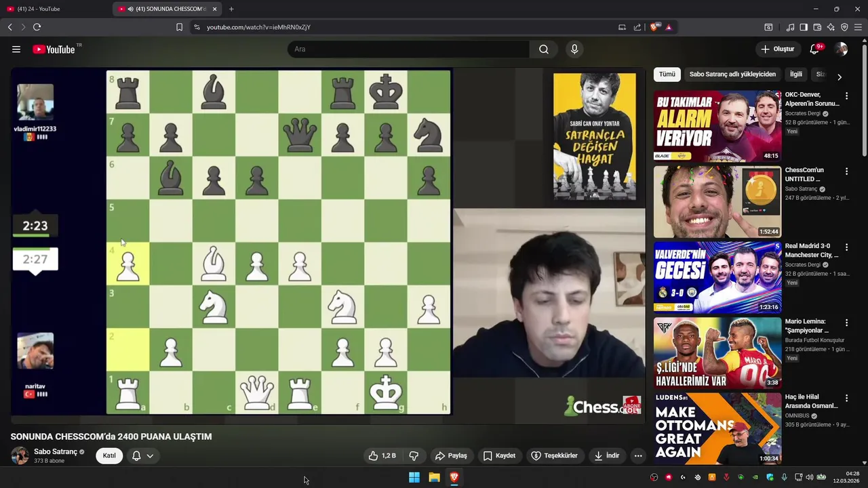Screen dimensions: 868x488
Task: Click the browser address bar URL
Action: tap(258, 27)
